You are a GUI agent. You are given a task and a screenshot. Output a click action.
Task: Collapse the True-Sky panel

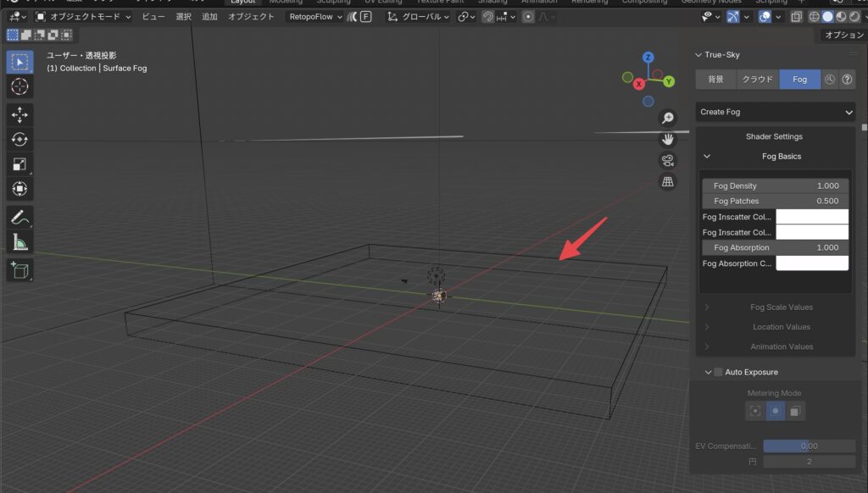pyautogui.click(x=698, y=55)
